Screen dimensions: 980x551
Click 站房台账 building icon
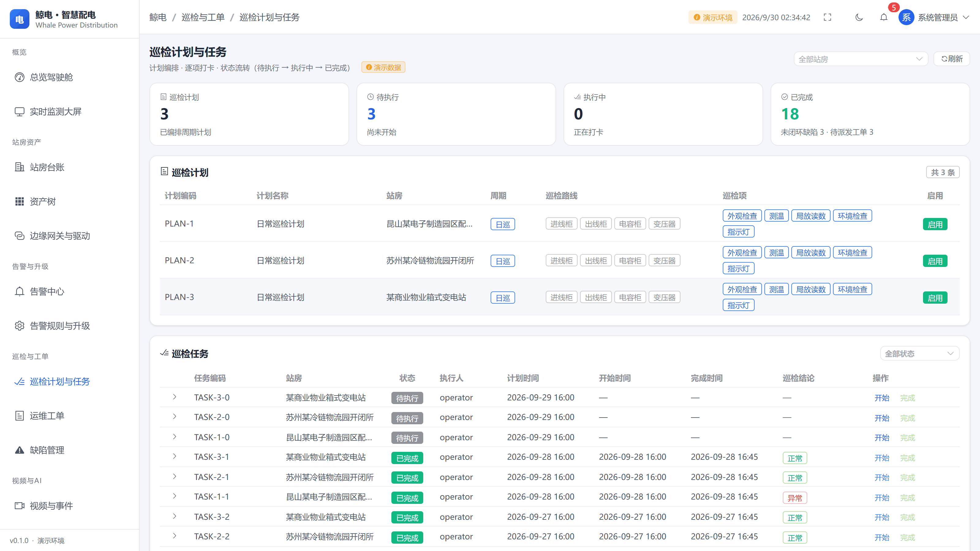point(19,167)
